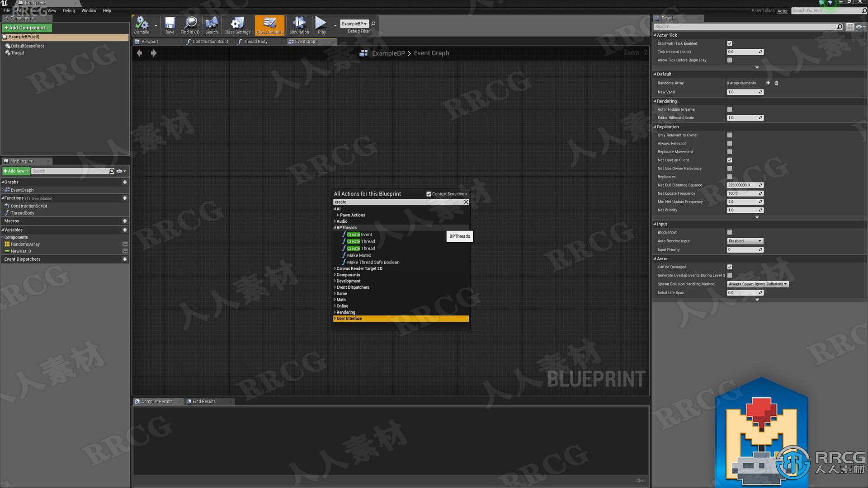
Task: Toggle Net Load on Client
Action: click(x=730, y=160)
